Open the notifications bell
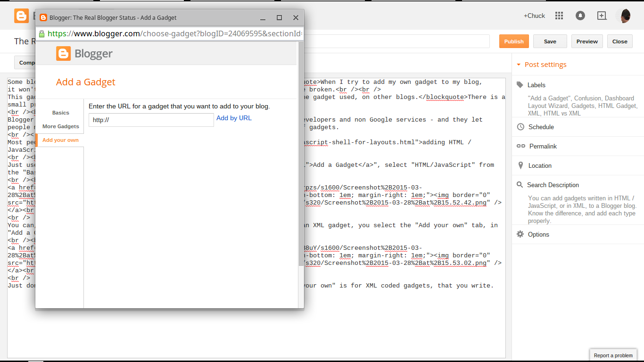 pyautogui.click(x=580, y=16)
